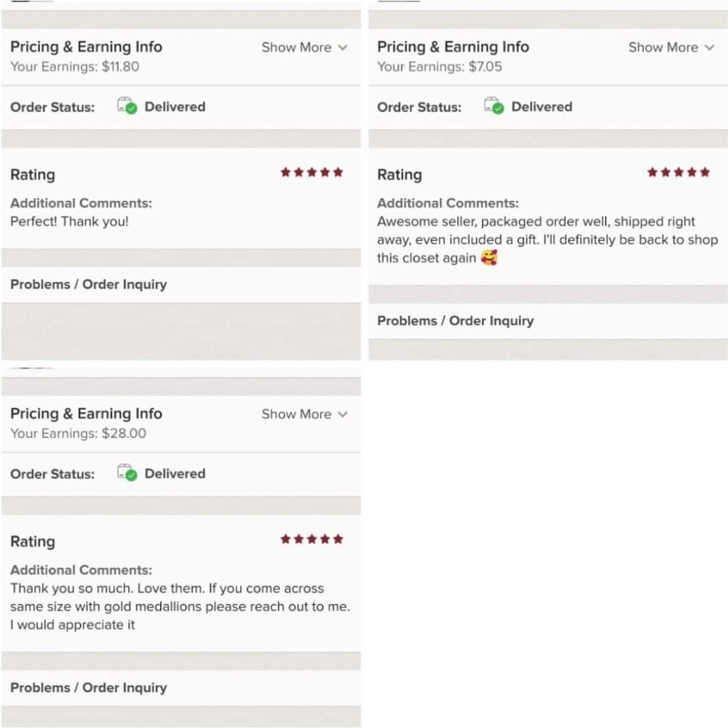This screenshot has height=728, width=728.
Task: Expand Show More on the $7.05 earnings
Action: pos(671,47)
